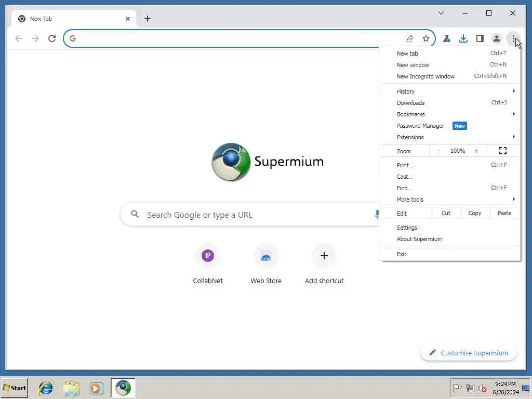Select New tab from menu
Viewport: 532px width, 399px height.
tap(450, 54)
